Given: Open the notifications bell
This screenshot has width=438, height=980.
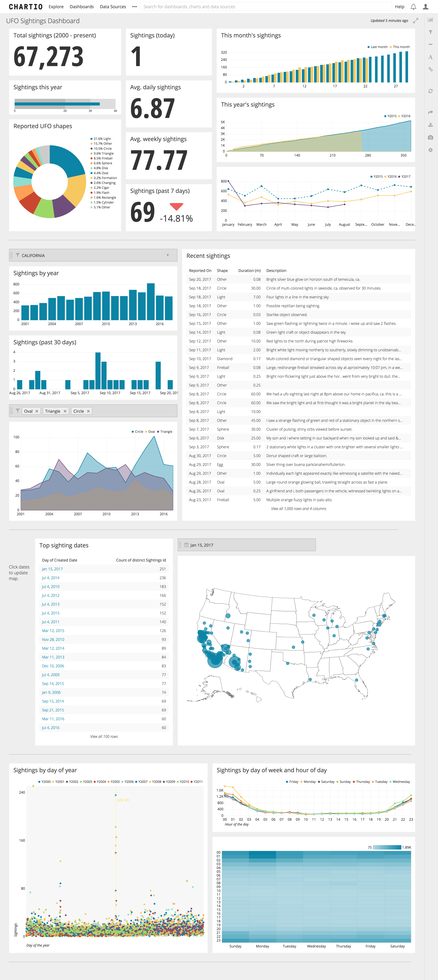Looking at the screenshot, I should click(x=413, y=7).
